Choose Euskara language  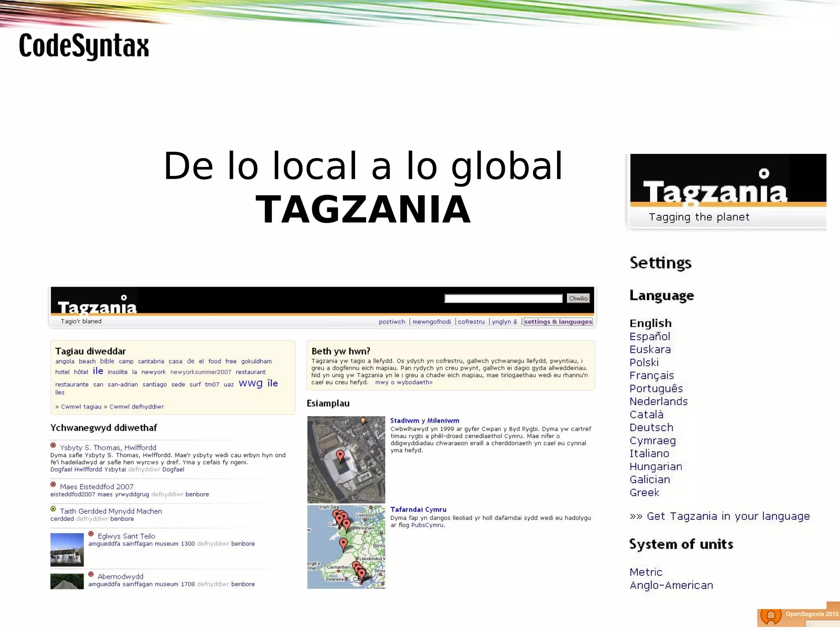tap(650, 349)
